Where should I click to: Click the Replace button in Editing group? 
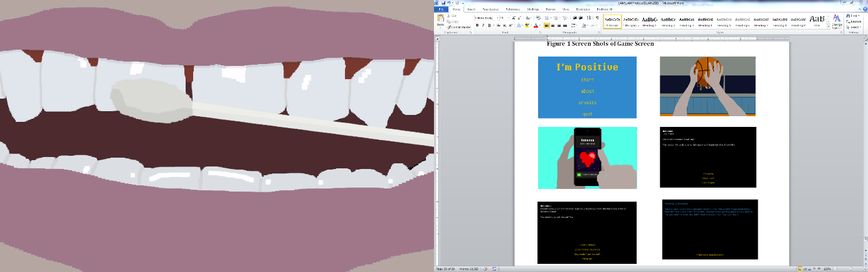pyautogui.click(x=854, y=22)
